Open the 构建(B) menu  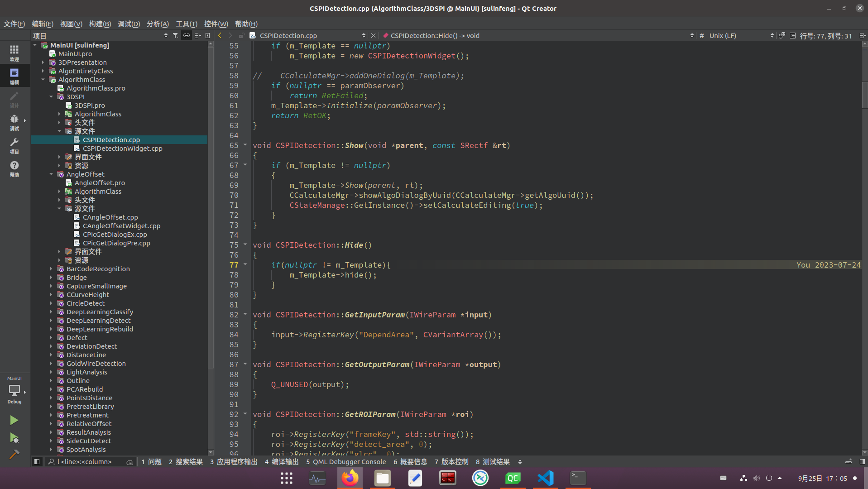click(100, 24)
